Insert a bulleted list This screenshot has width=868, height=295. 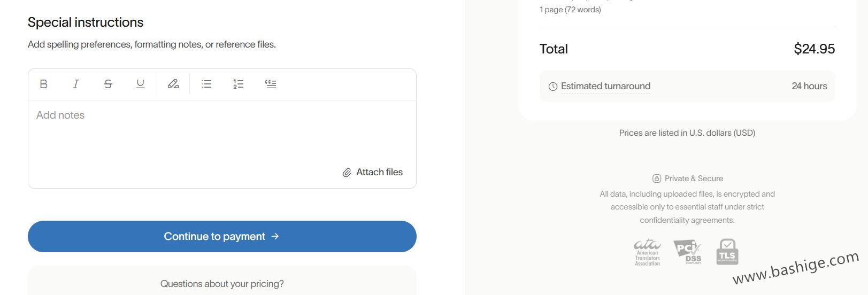tap(206, 84)
